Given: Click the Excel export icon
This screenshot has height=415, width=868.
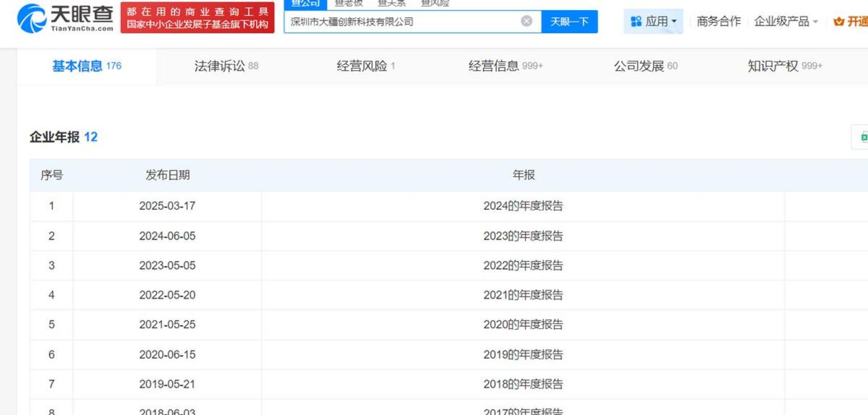Looking at the screenshot, I should pyautogui.click(x=862, y=137).
